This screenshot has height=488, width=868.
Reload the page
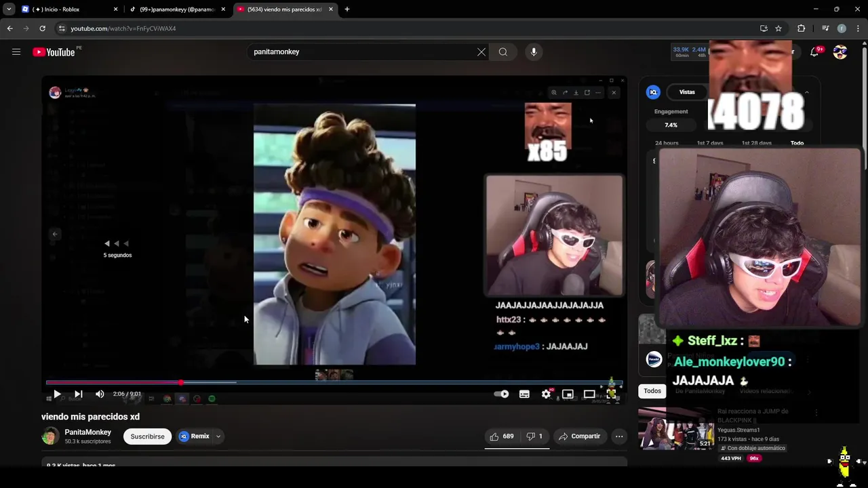(42, 28)
